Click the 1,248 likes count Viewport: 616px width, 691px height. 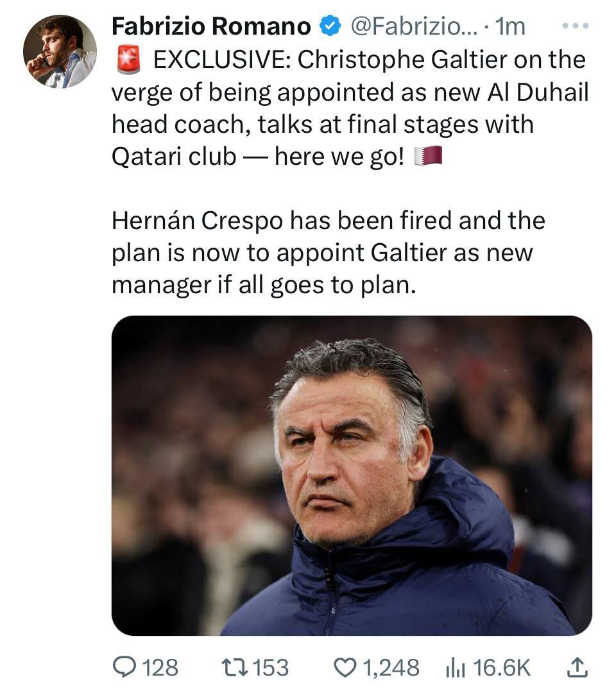coord(391,667)
